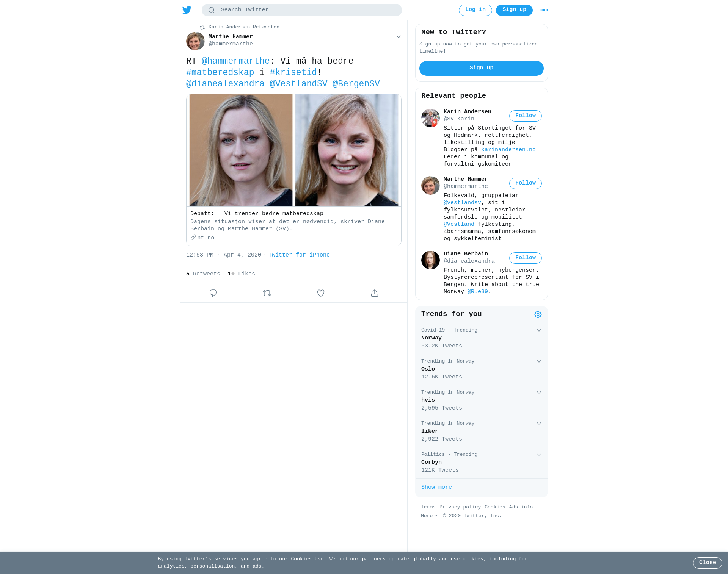Open the three-dots more menu in header
The image size is (728, 574).
pos(544,10)
